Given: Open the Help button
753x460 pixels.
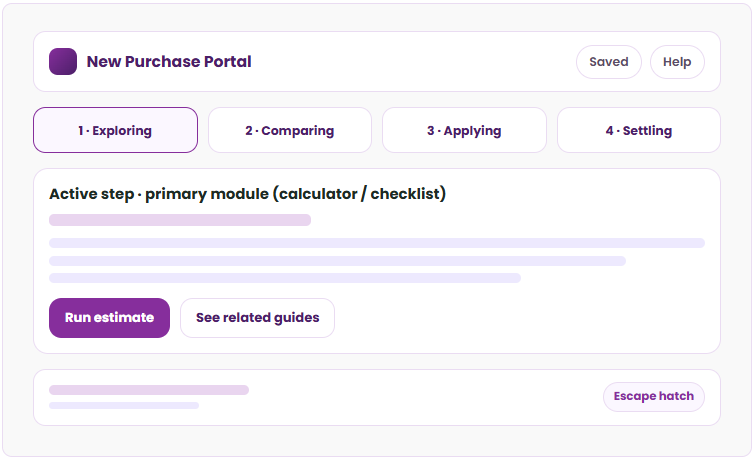Looking at the screenshot, I should click(x=677, y=62).
